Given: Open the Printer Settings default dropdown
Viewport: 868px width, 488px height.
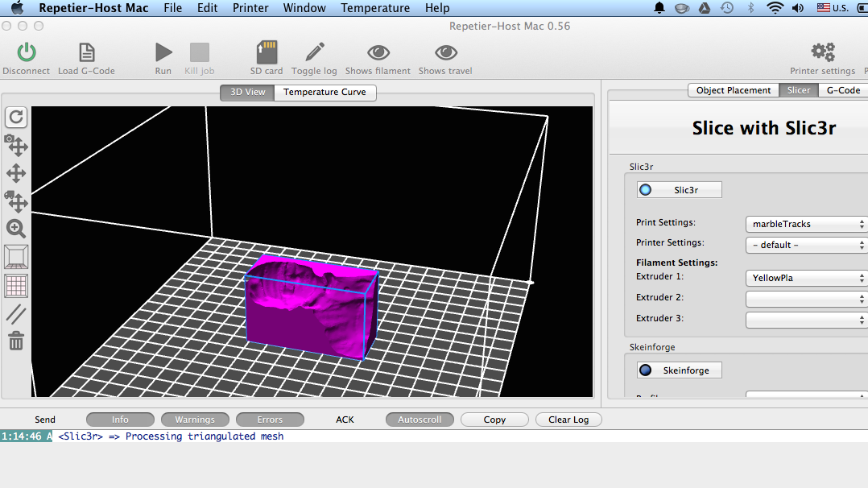Looking at the screenshot, I should click(805, 245).
